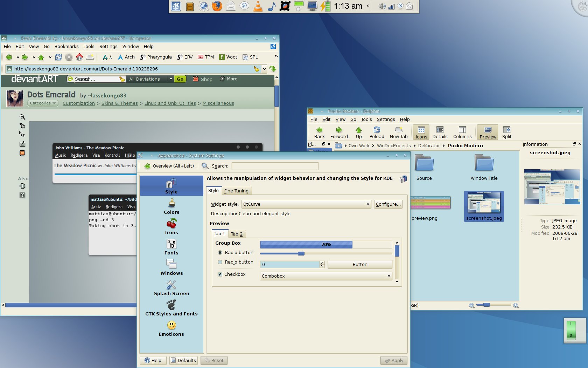
Task: Launch Firefox from the top panel
Action: click(217, 6)
